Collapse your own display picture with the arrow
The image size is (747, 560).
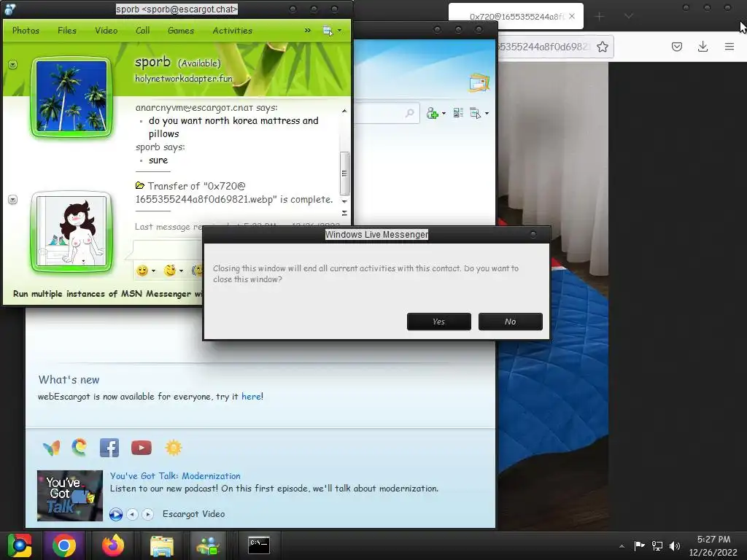[x=13, y=200]
